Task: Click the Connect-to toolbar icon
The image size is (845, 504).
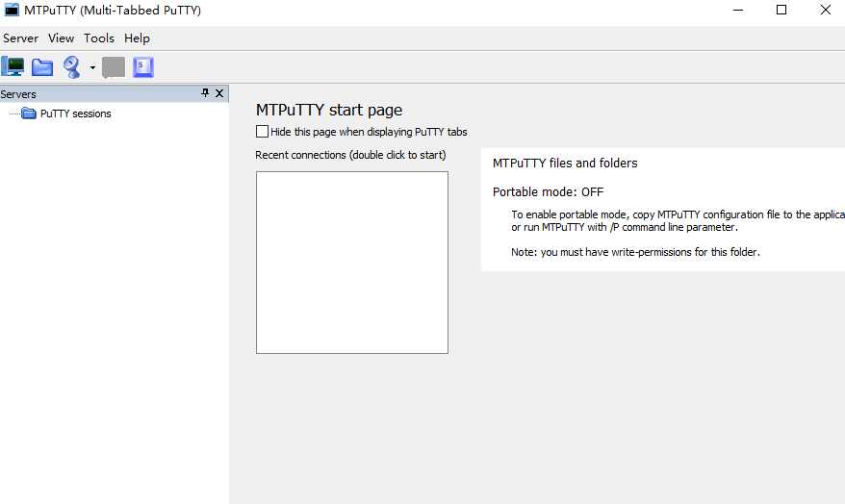Action: coord(72,67)
